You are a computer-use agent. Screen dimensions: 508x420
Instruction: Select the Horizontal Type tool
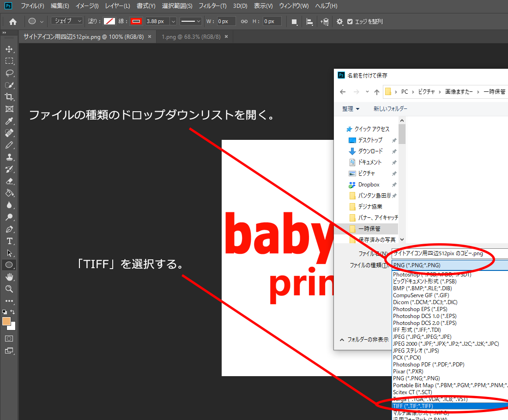[9, 241]
